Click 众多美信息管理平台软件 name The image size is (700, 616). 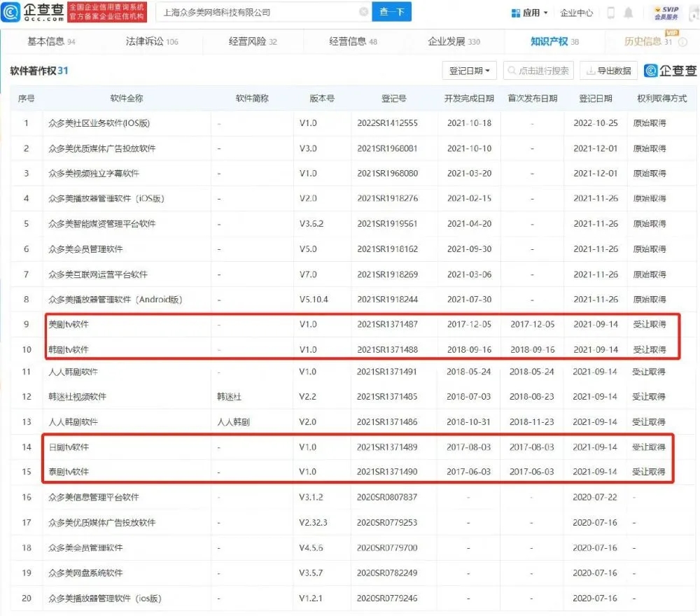point(94,497)
